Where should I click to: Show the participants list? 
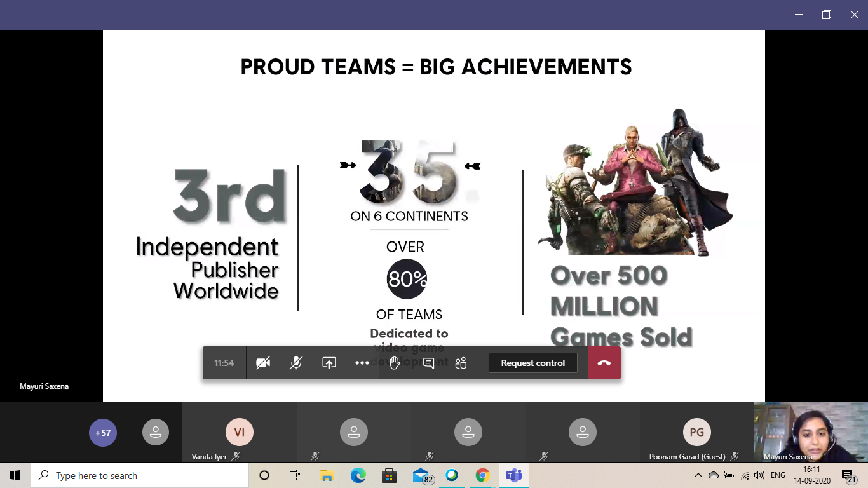(460, 362)
